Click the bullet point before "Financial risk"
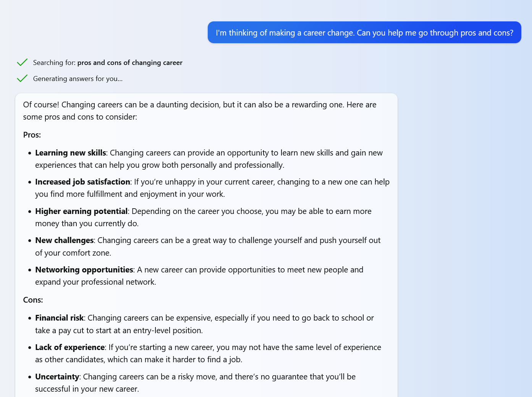The image size is (532, 397). 29,318
